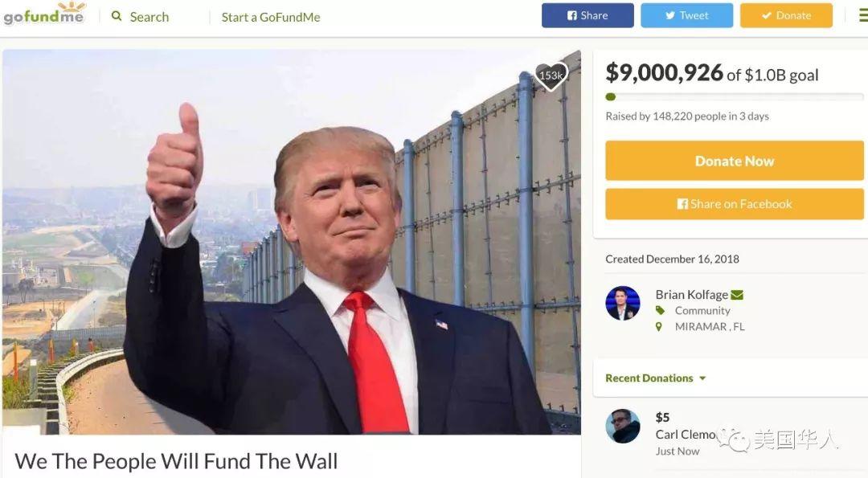Click the Donate Now button

(735, 161)
